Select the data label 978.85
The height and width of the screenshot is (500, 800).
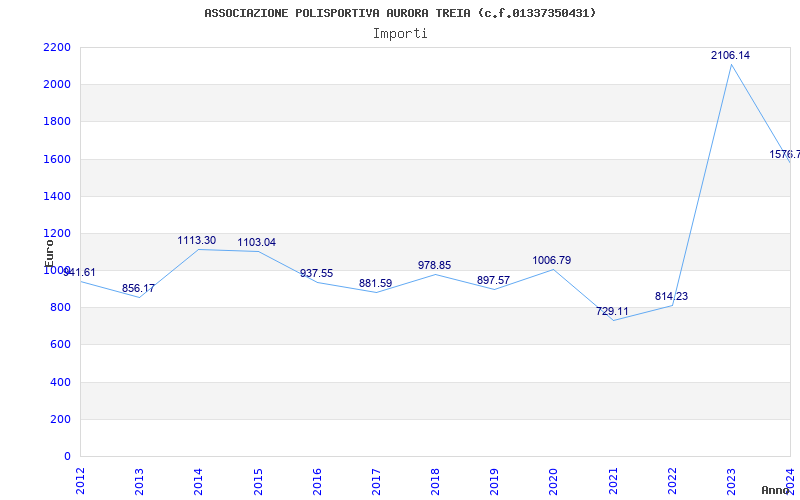tap(434, 265)
